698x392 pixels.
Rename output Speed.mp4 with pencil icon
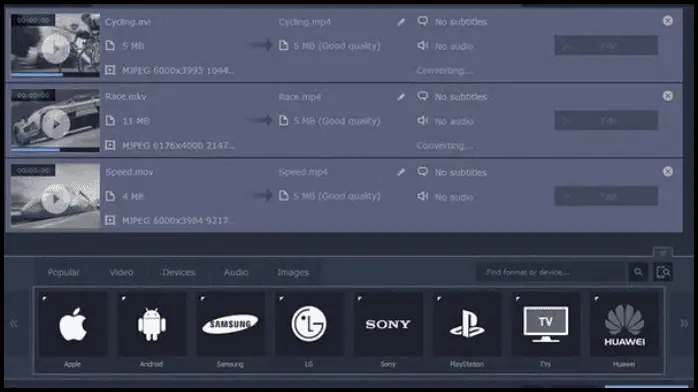pos(401,172)
